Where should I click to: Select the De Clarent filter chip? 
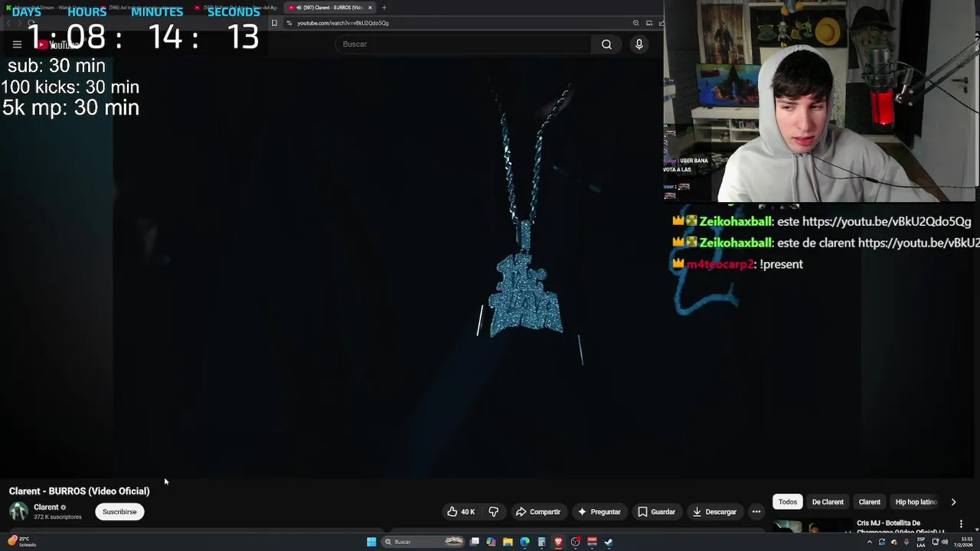pos(828,502)
